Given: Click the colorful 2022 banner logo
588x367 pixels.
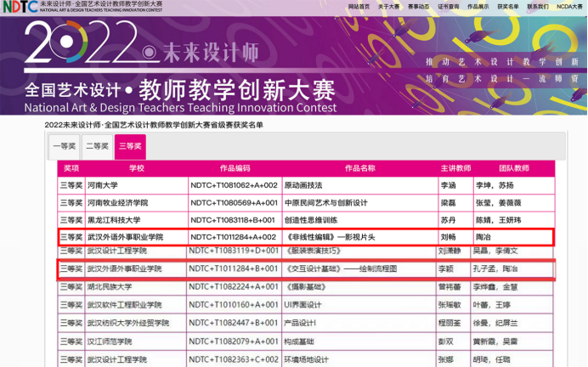Looking at the screenshot, I should [81, 42].
